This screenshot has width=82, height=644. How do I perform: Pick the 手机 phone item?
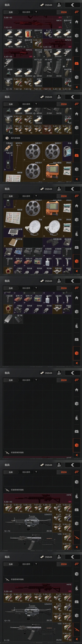pos(8,319)
